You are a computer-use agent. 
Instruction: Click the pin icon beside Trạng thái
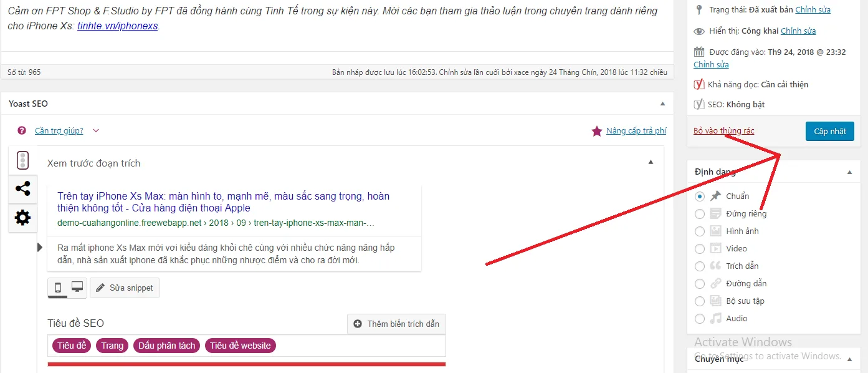click(x=699, y=10)
